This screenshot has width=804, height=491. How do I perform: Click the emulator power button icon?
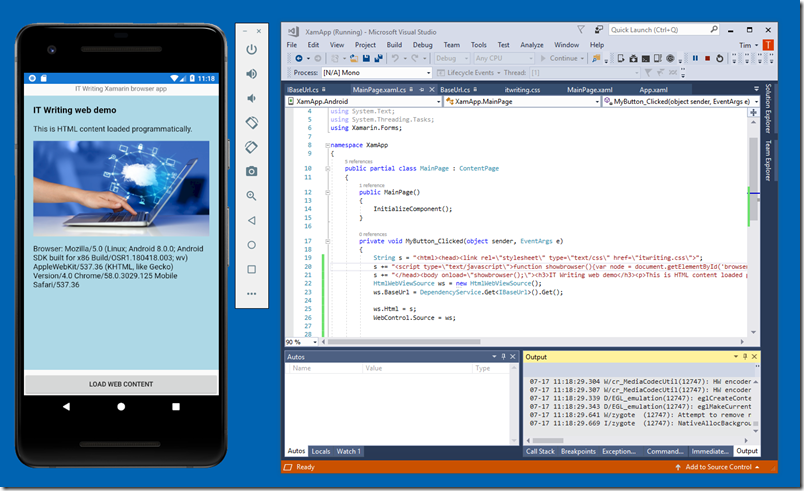pos(251,50)
